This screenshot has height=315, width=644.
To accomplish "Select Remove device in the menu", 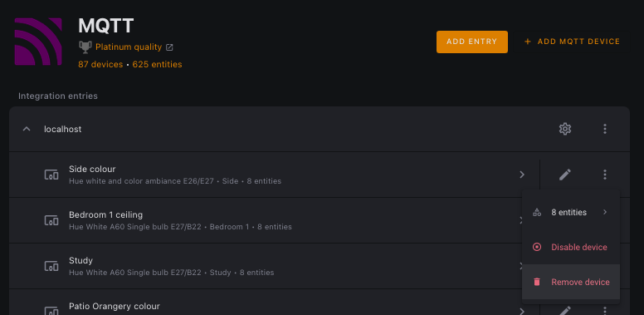I will 571,282.
